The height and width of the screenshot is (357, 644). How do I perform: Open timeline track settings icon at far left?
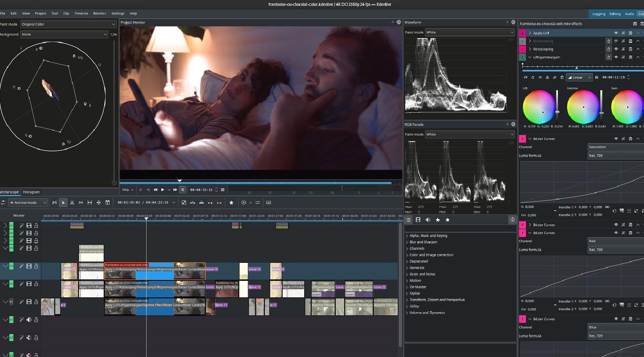(3, 203)
